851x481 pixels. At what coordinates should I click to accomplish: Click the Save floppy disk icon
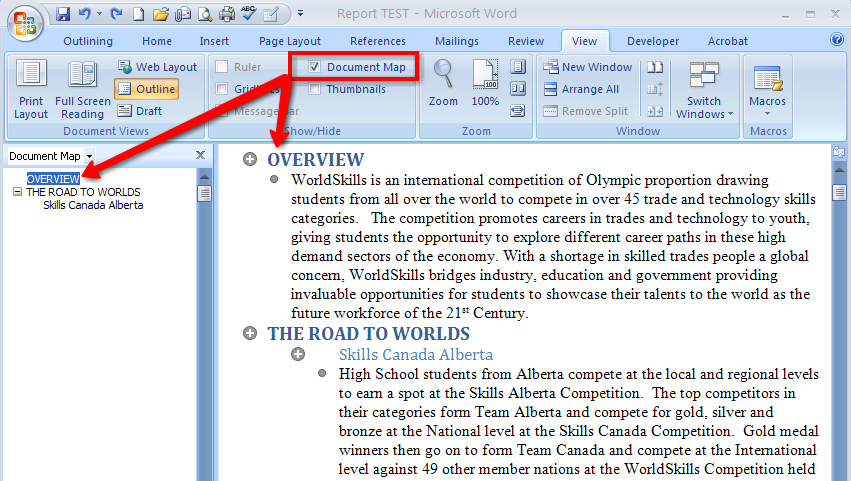click(63, 14)
